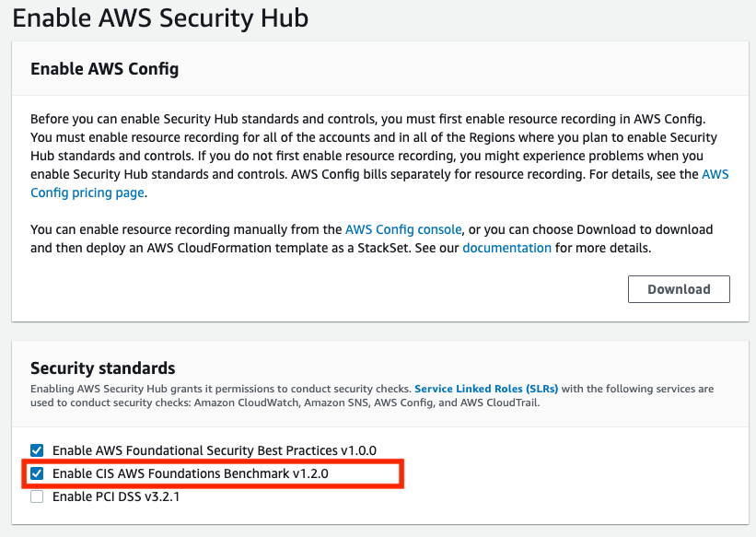The image size is (756, 537).
Task: Follow the documentation link
Action: tap(506, 248)
